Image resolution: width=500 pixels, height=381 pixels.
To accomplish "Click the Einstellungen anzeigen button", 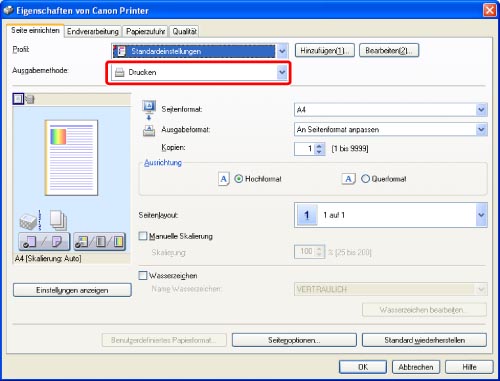I will click(72, 290).
